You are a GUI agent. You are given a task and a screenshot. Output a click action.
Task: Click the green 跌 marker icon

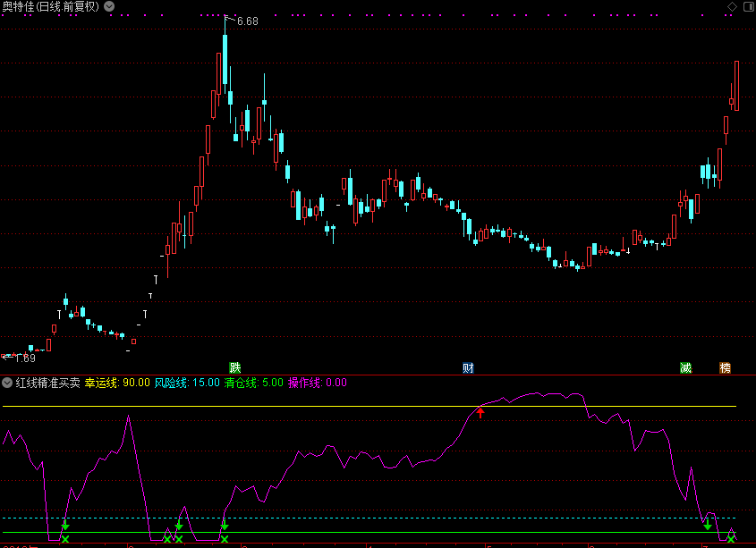[x=235, y=367]
